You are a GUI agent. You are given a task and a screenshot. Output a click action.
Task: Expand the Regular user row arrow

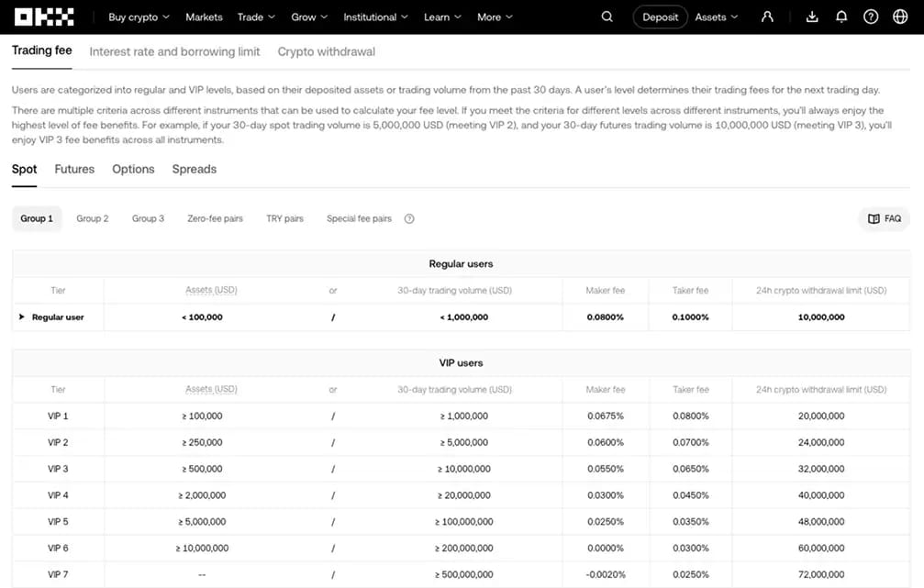[22, 317]
